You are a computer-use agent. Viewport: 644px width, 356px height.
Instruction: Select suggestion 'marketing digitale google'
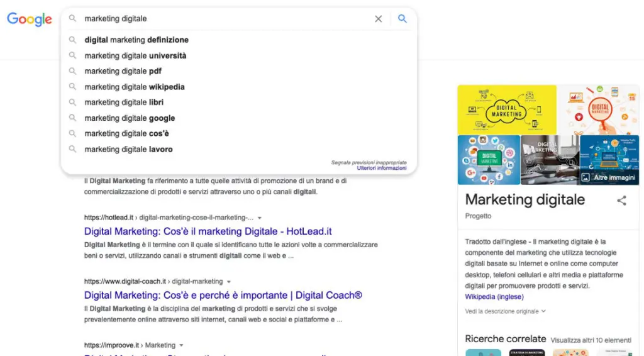pos(239,118)
